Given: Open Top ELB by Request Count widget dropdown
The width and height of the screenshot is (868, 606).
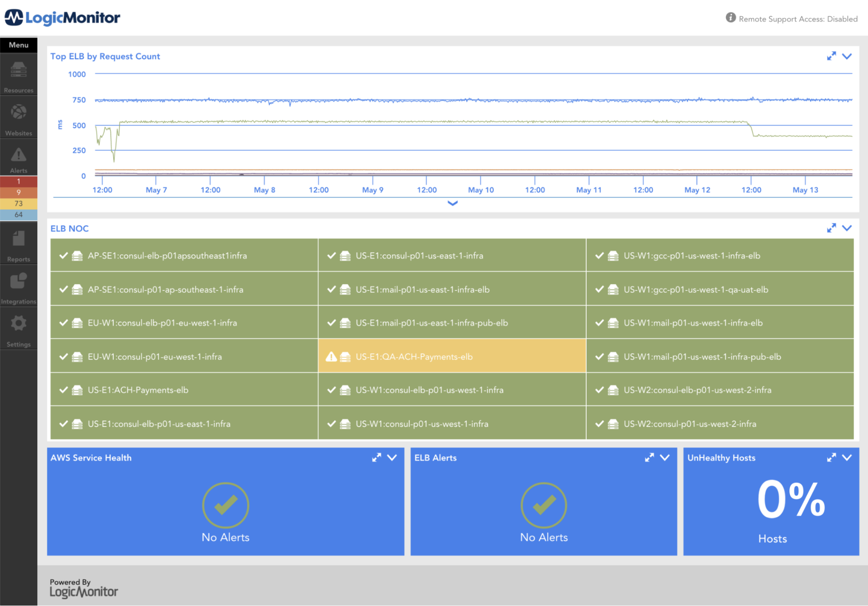Looking at the screenshot, I should (x=847, y=56).
